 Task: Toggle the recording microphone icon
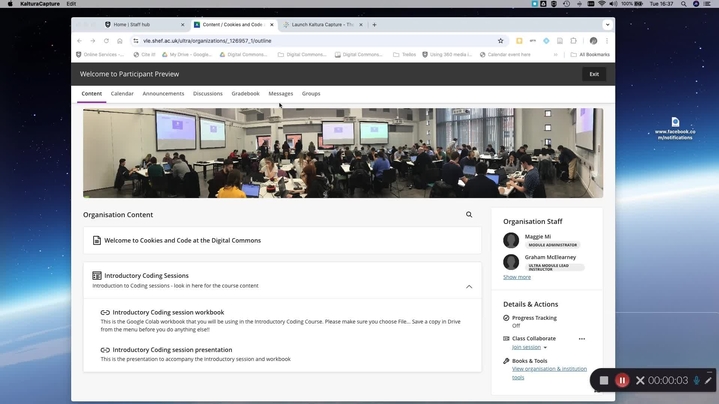click(697, 380)
